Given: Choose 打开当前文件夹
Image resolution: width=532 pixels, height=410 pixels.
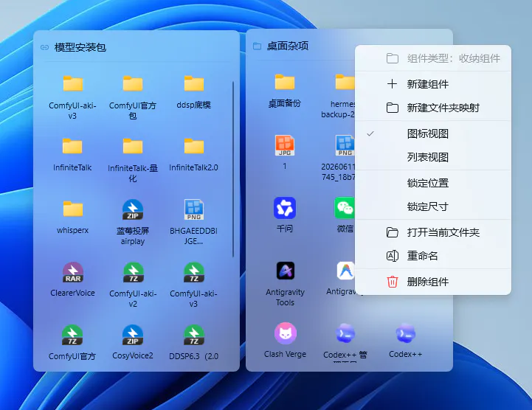Looking at the screenshot, I should tap(433, 232).
